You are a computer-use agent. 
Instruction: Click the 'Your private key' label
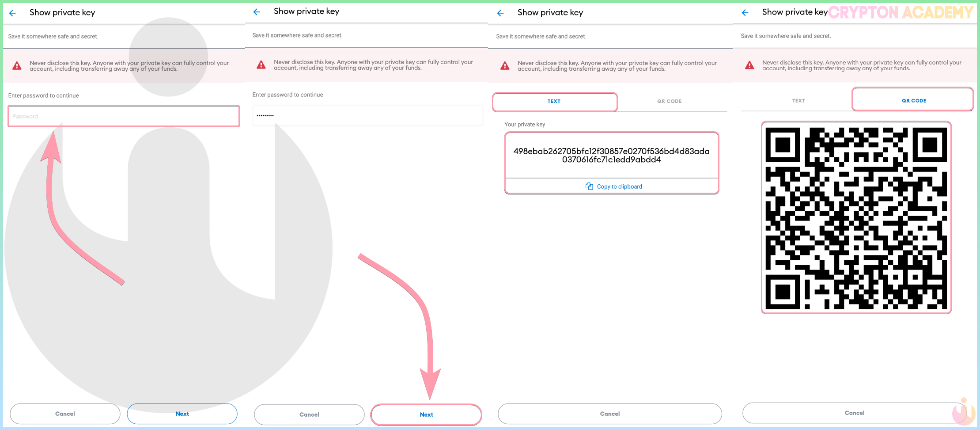525,125
